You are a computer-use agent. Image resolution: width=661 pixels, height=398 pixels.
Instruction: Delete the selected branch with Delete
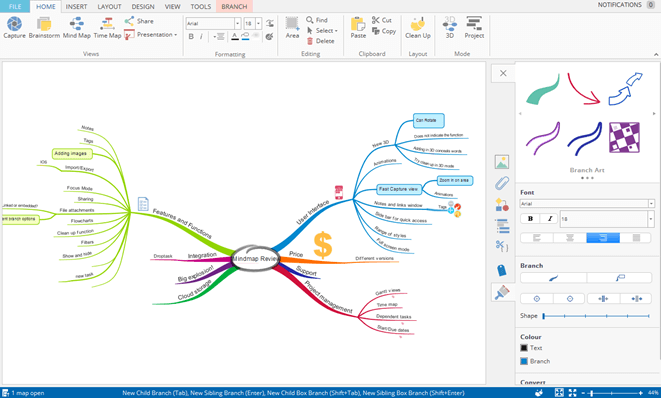320,41
